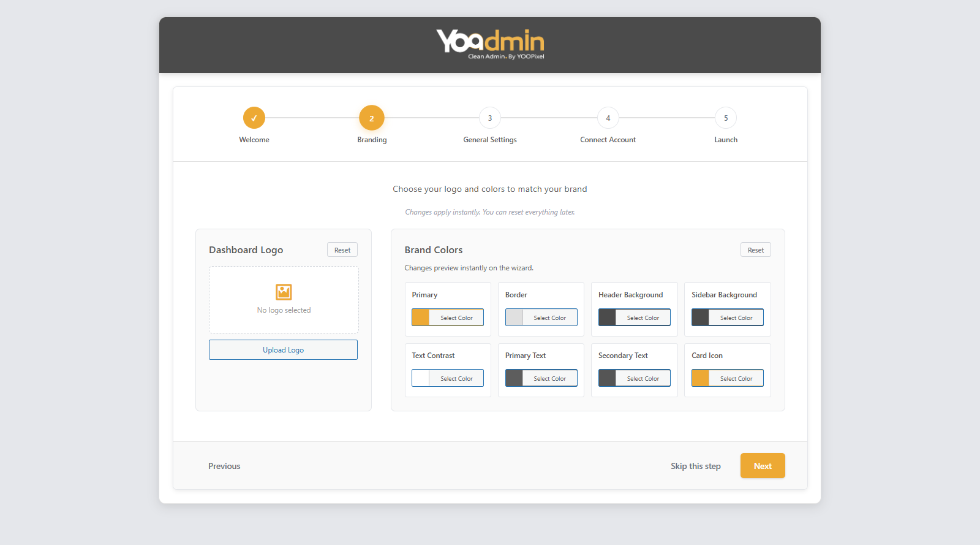
Task: Click Skip this step link
Action: [696, 466]
